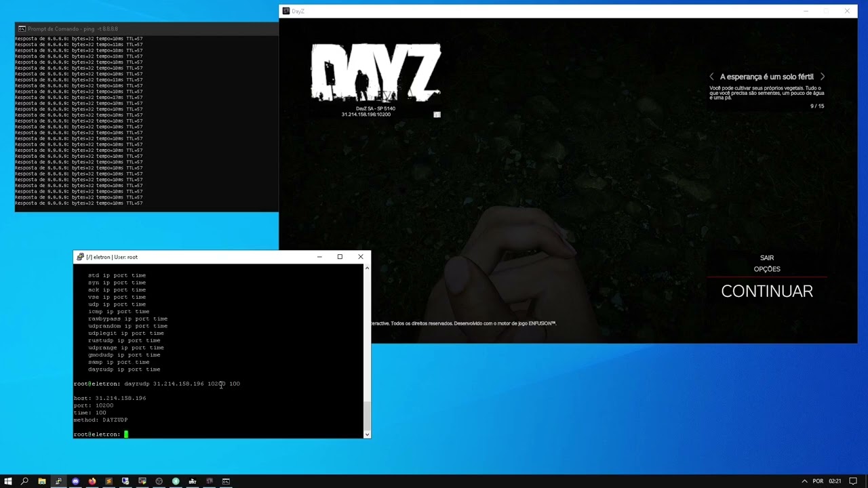The height and width of the screenshot is (488, 868).
Task: Maximize the eletron terminal window
Action: click(x=340, y=257)
